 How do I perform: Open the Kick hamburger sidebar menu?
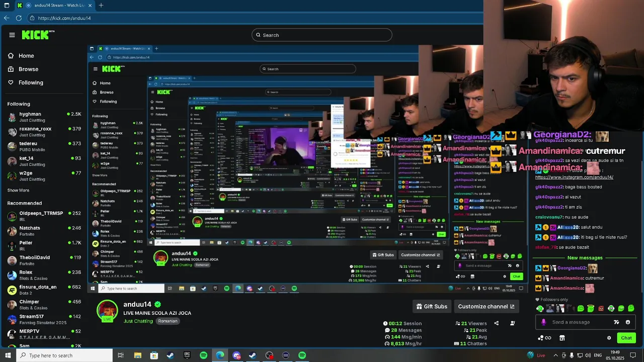(12, 35)
